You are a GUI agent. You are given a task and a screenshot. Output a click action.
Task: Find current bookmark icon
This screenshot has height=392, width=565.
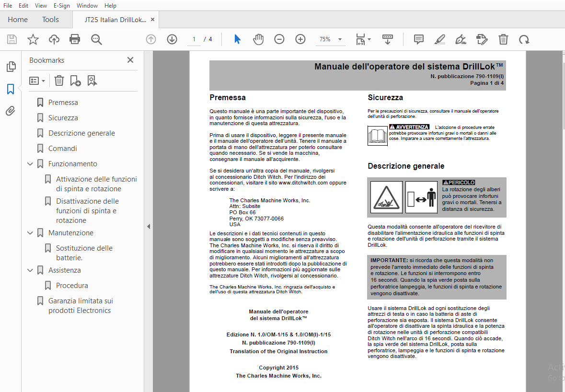92,81
